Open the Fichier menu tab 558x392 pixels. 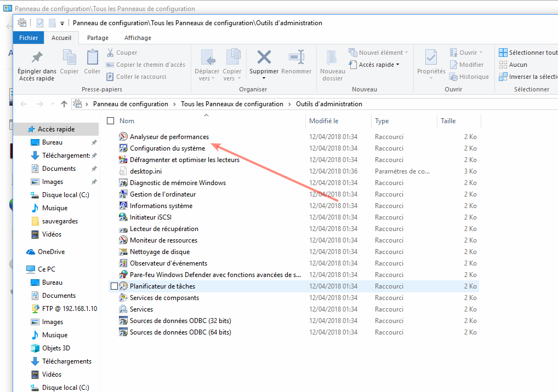[x=29, y=38]
